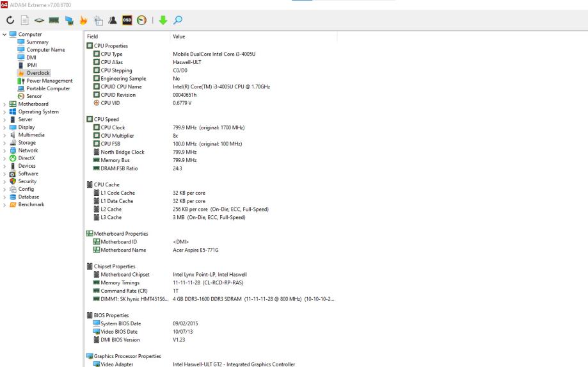Click the magnifier search icon
The image size is (588, 367).
178,20
